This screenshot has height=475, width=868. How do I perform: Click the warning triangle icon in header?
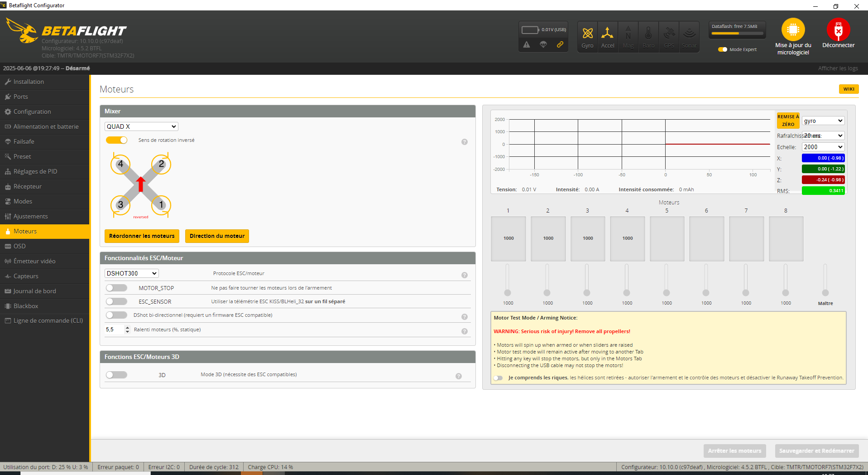tap(527, 44)
